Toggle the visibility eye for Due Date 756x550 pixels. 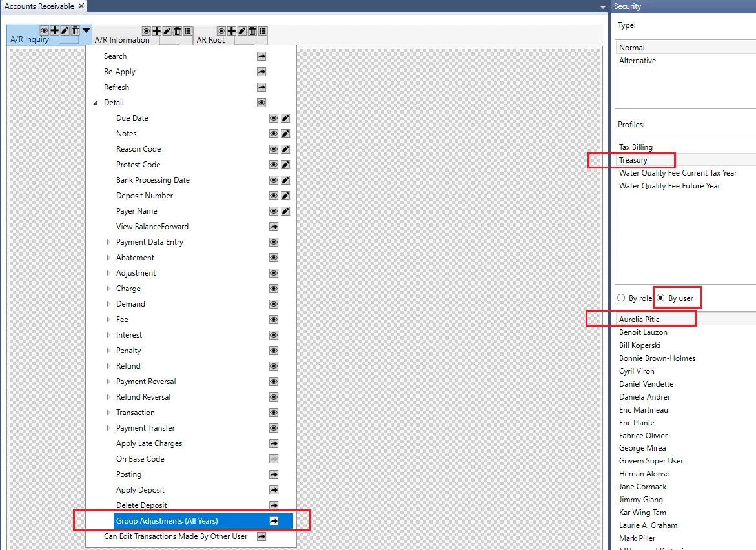tap(274, 118)
